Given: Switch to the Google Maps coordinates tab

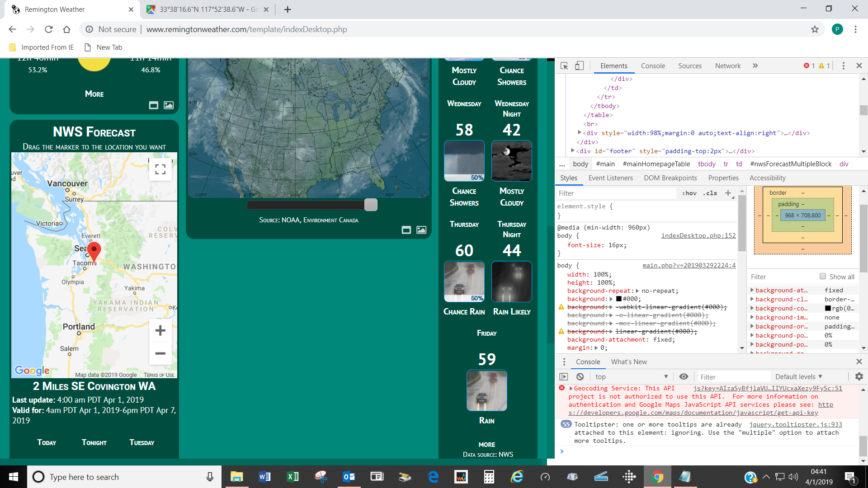Looking at the screenshot, I should pyautogui.click(x=208, y=9).
